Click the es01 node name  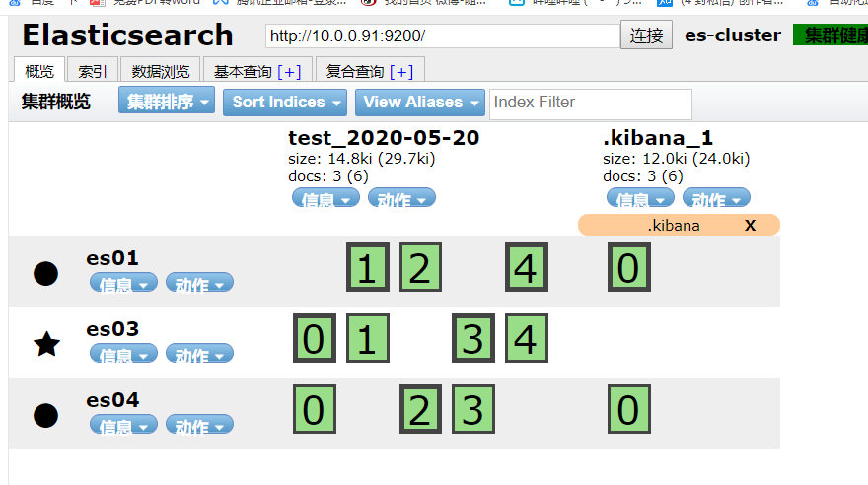tap(112, 258)
